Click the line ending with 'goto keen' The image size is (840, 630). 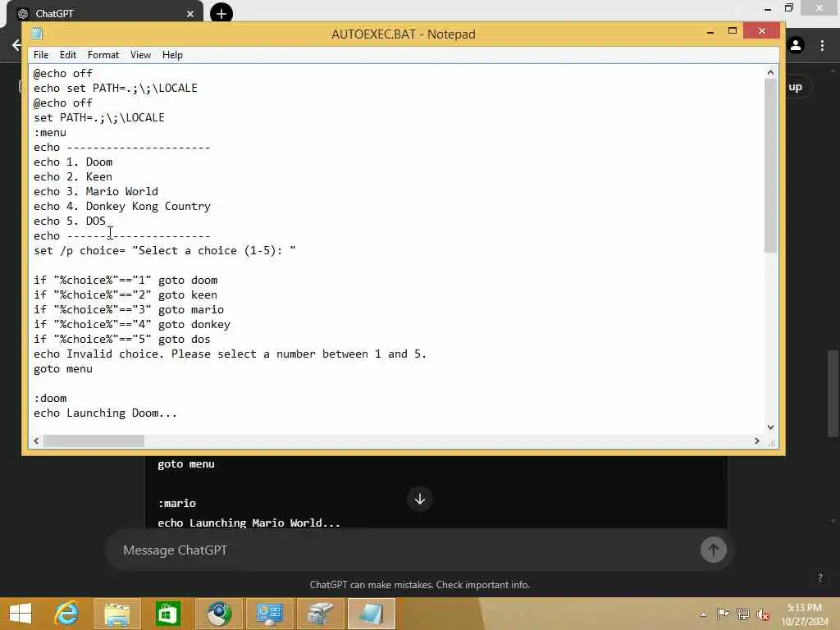(x=126, y=294)
